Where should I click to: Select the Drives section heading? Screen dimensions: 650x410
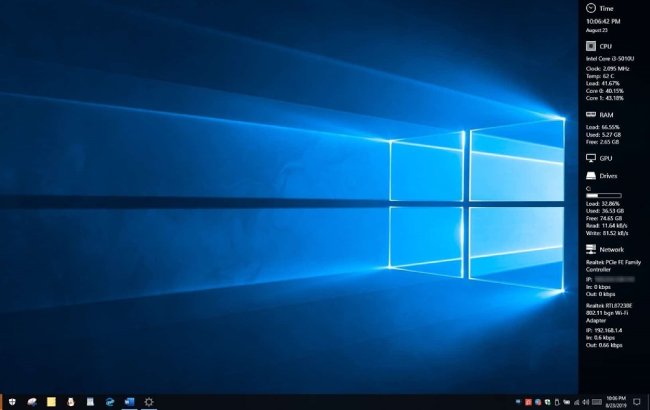(608, 176)
